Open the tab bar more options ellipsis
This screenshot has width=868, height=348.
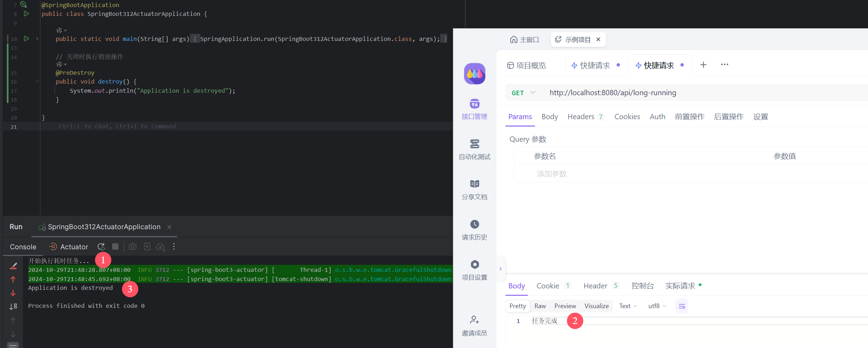point(724,65)
